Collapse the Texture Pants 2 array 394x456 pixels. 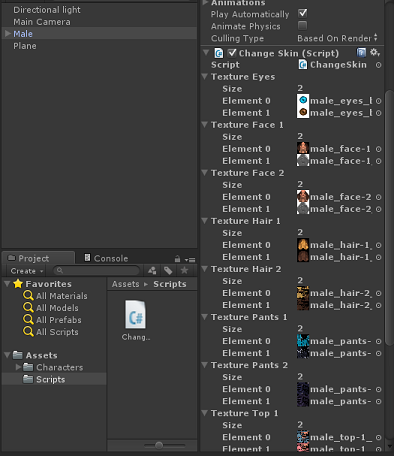pyautogui.click(x=205, y=365)
